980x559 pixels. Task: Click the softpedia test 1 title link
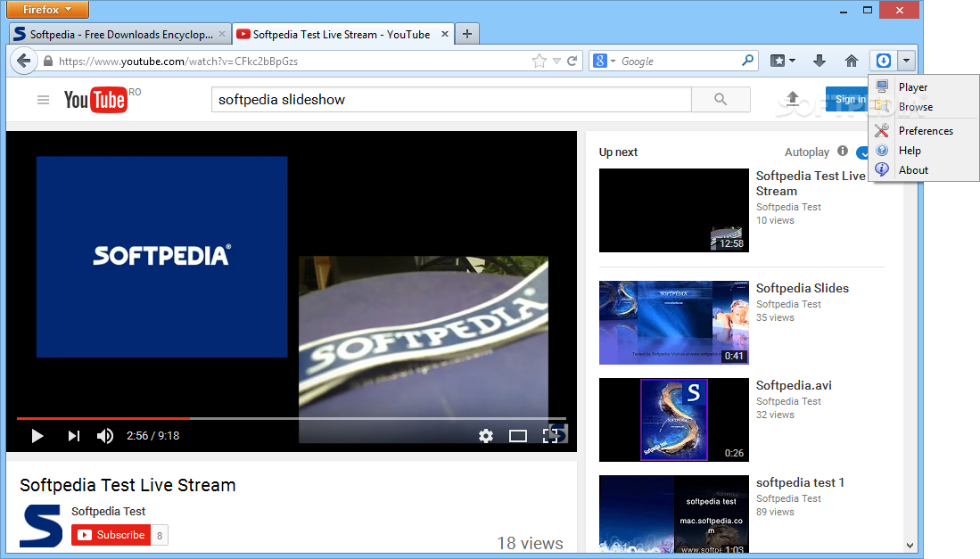pos(800,483)
